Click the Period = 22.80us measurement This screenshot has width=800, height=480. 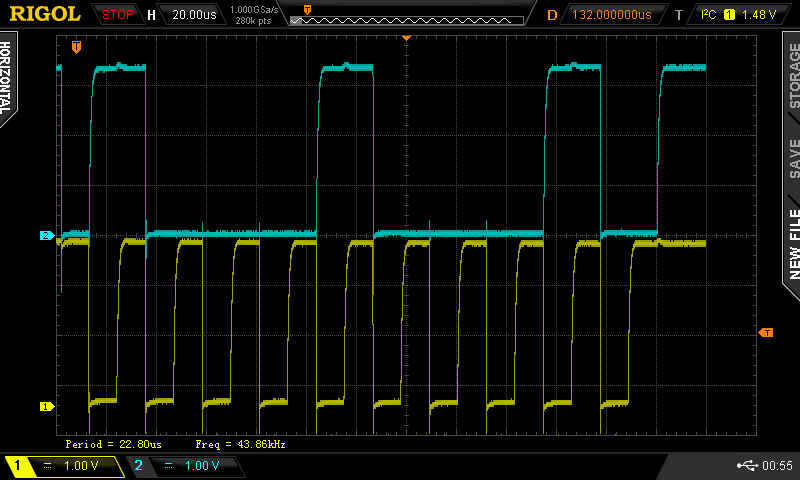(x=113, y=444)
